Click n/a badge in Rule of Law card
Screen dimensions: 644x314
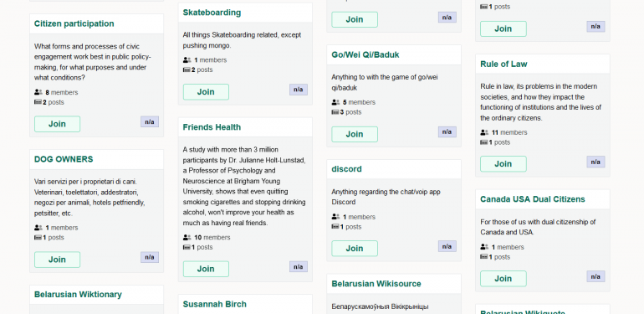click(595, 162)
